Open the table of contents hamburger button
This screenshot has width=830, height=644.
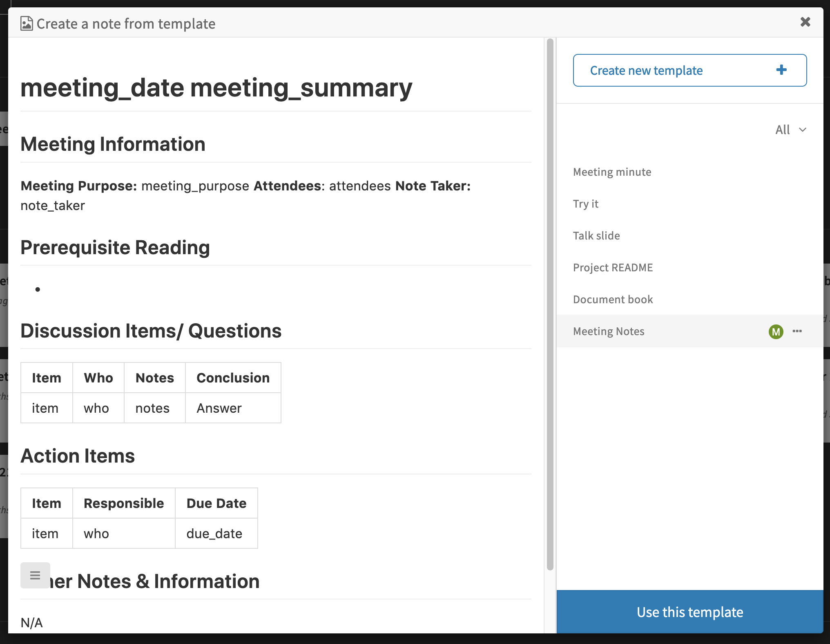[35, 575]
